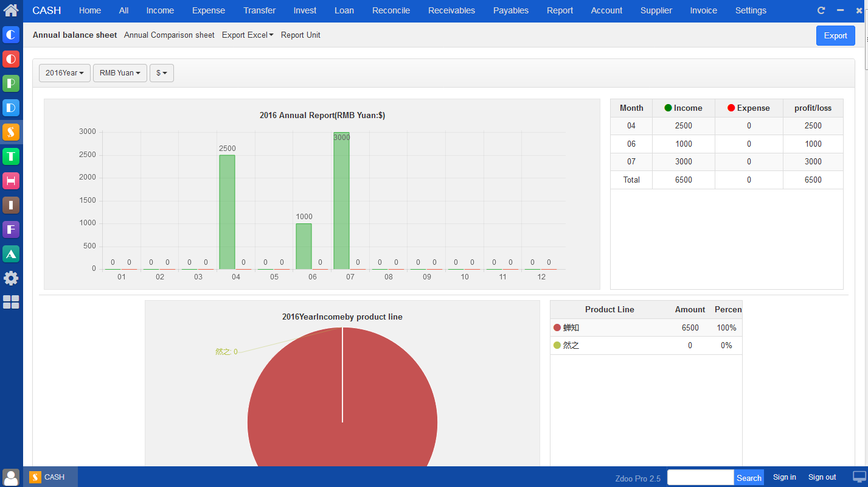Open the Invoice menu
Viewport: 868px width, 487px height.
coord(704,10)
